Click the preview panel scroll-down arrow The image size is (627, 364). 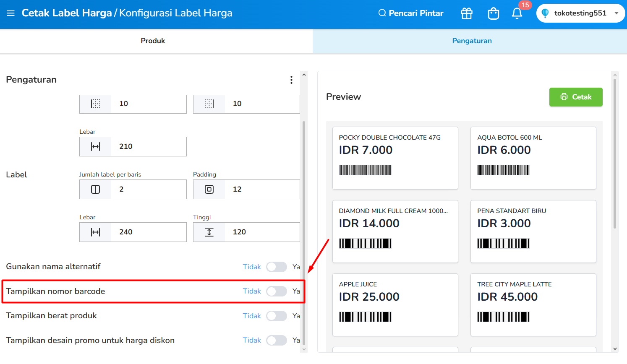pyautogui.click(x=615, y=348)
